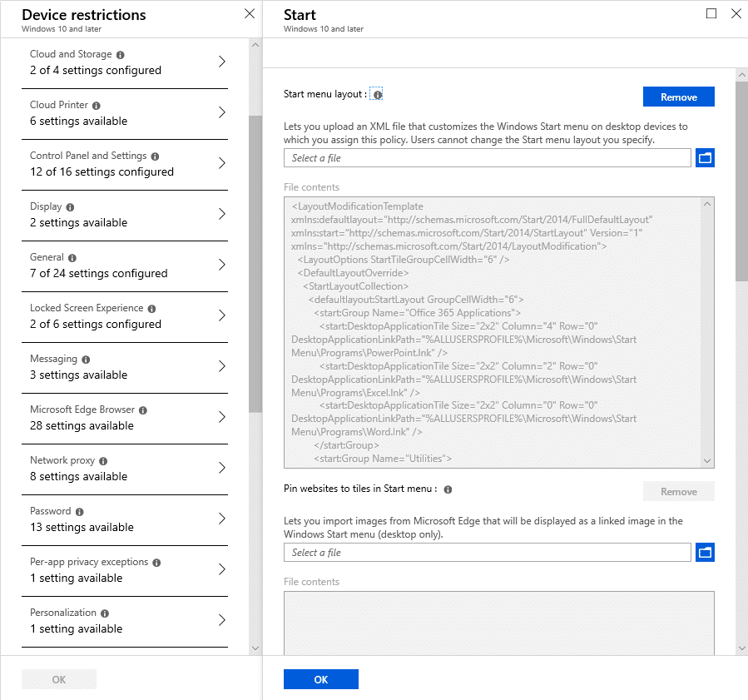The width and height of the screenshot is (748, 700).
Task: Click the Start layout Select a file field
Action: click(x=487, y=158)
